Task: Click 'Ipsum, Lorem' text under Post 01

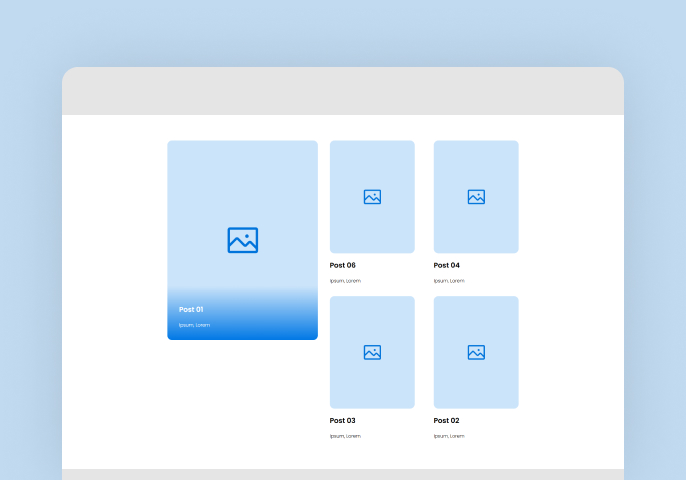Action: pos(194,325)
